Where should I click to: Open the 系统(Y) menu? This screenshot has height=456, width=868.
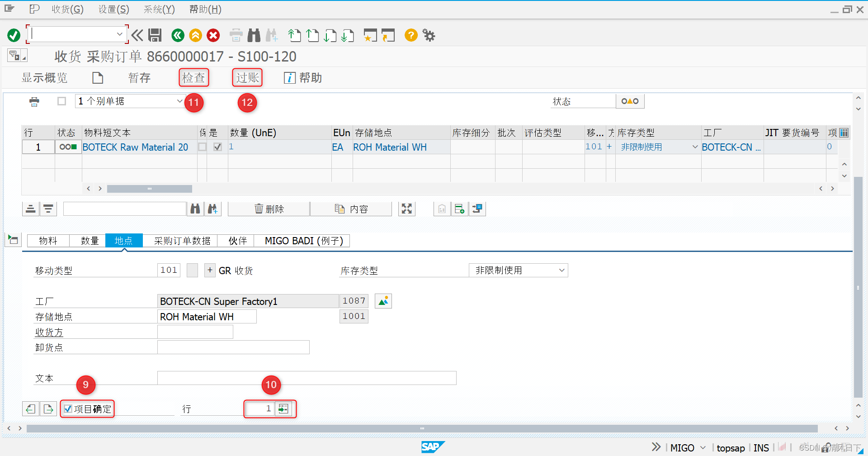[159, 9]
